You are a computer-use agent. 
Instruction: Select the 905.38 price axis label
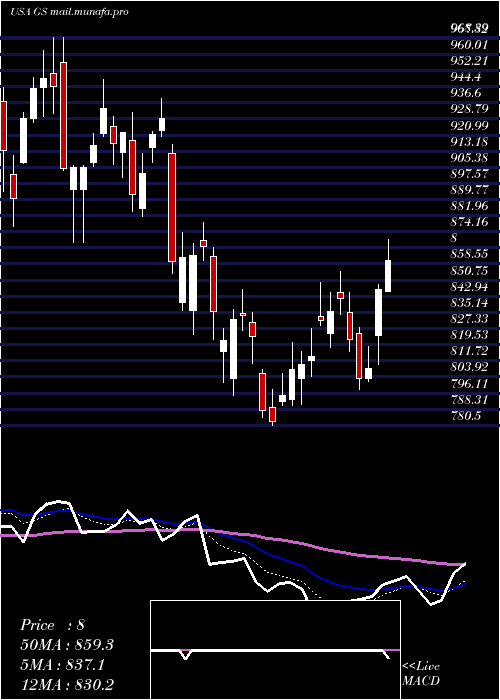(x=469, y=158)
